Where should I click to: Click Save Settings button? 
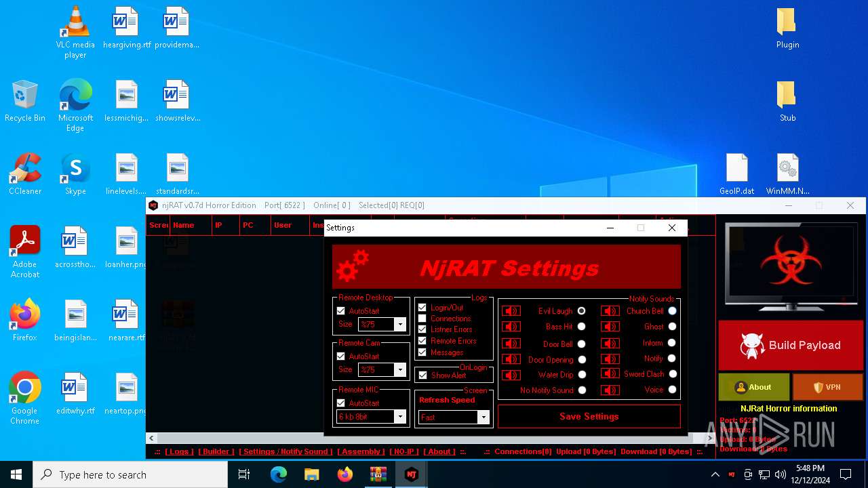[x=589, y=417]
